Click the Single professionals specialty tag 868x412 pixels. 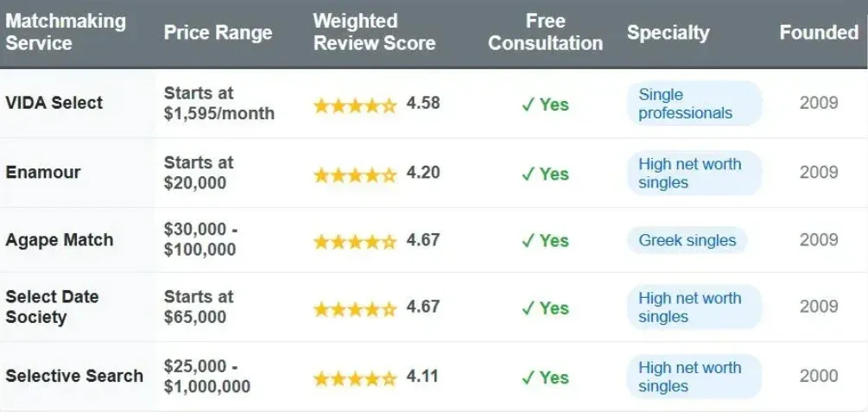pos(694,104)
